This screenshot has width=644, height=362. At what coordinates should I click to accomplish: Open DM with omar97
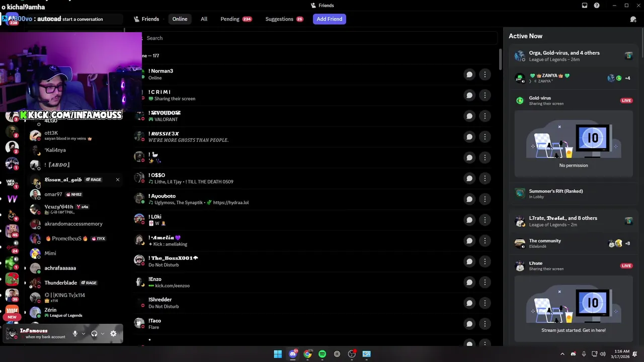74,194
